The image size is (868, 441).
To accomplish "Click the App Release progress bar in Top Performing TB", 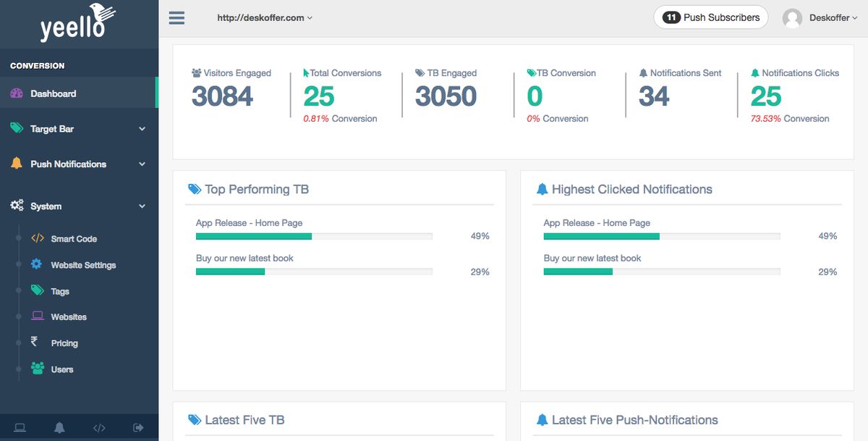I will pos(314,236).
